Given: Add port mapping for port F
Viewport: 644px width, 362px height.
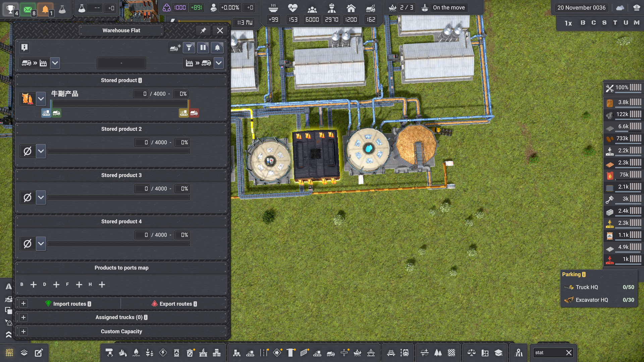Looking at the screenshot, I should pos(79,285).
